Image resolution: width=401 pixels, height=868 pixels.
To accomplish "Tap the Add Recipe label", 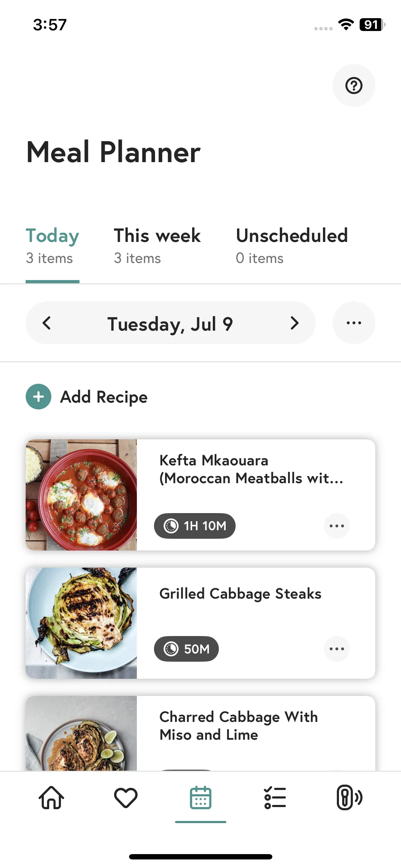I will click(104, 397).
